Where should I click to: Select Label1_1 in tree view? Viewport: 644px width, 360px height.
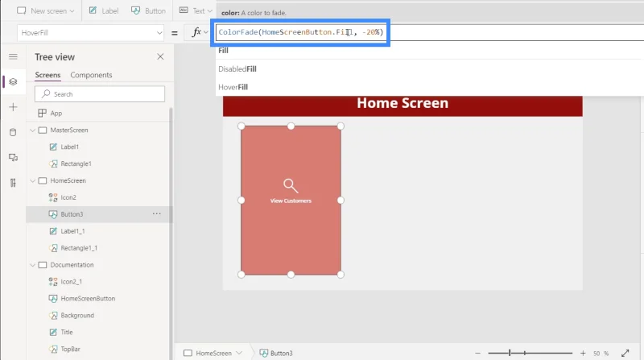point(72,231)
